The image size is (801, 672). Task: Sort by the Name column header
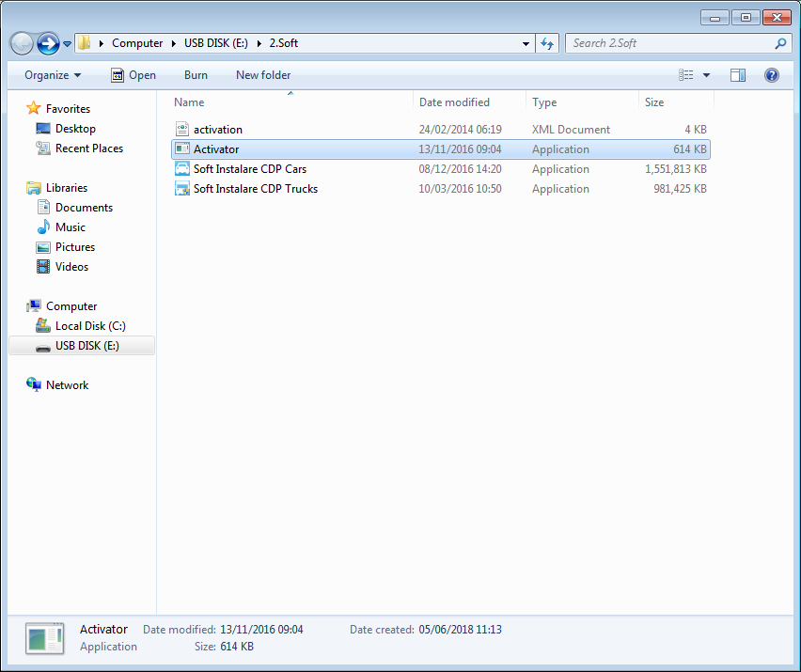pyautogui.click(x=291, y=102)
